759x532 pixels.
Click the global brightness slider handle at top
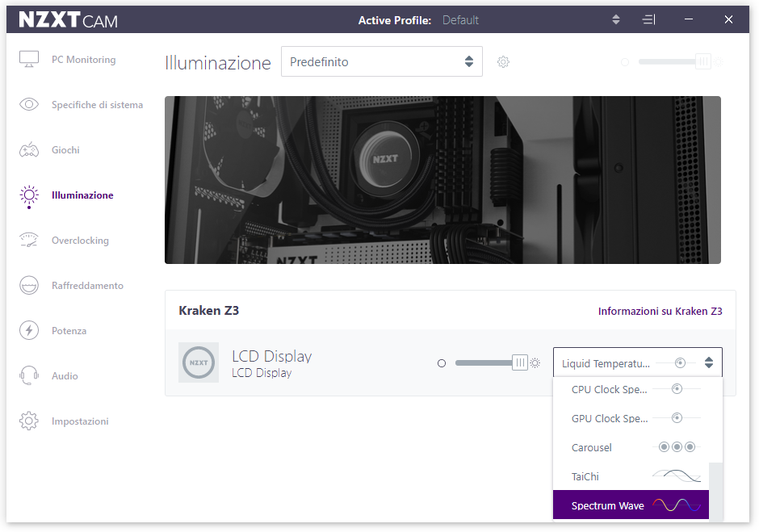click(x=703, y=61)
